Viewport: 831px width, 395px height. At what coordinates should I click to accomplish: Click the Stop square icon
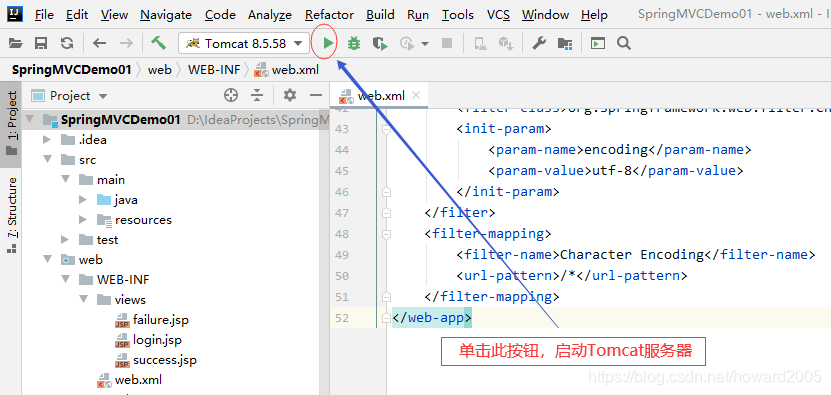(447, 43)
